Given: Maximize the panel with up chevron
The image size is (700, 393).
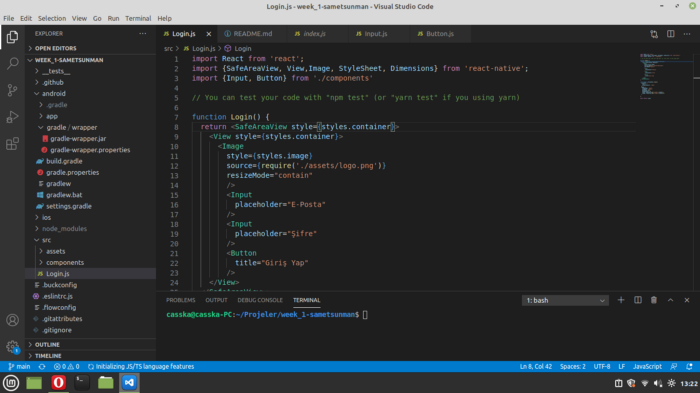Looking at the screenshot, I should pyautogui.click(x=671, y=300).
